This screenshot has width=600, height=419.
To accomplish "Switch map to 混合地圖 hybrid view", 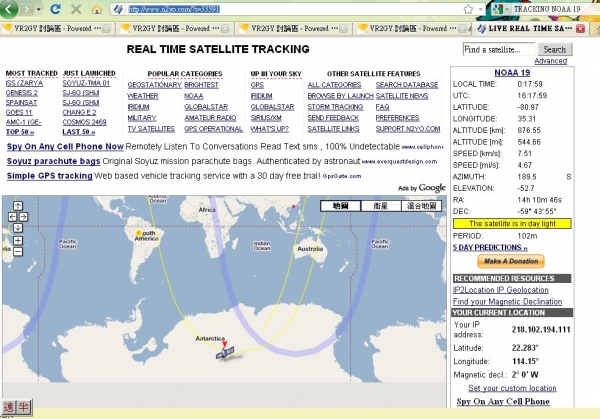I will click(421, 206).
